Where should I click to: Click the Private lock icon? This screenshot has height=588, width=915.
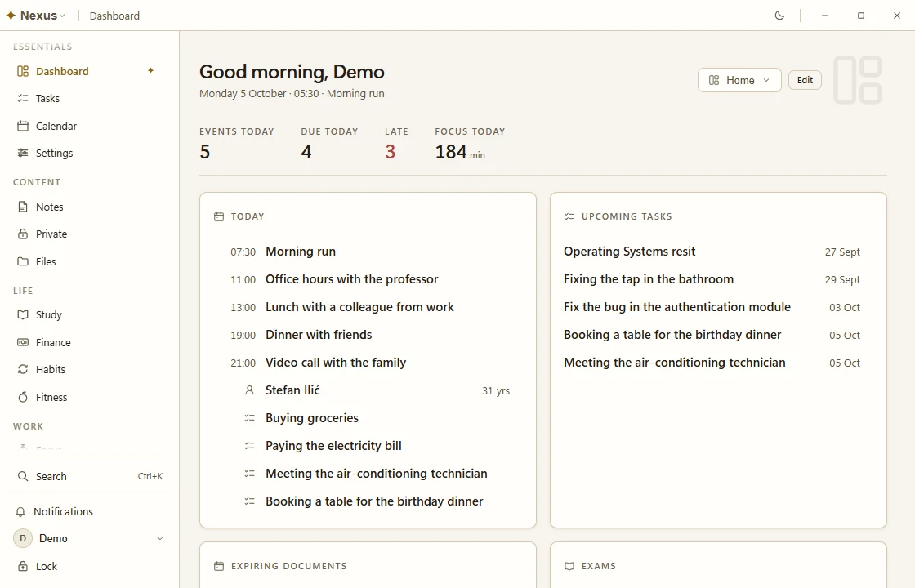pyautogui.click(x=23, y=234)
